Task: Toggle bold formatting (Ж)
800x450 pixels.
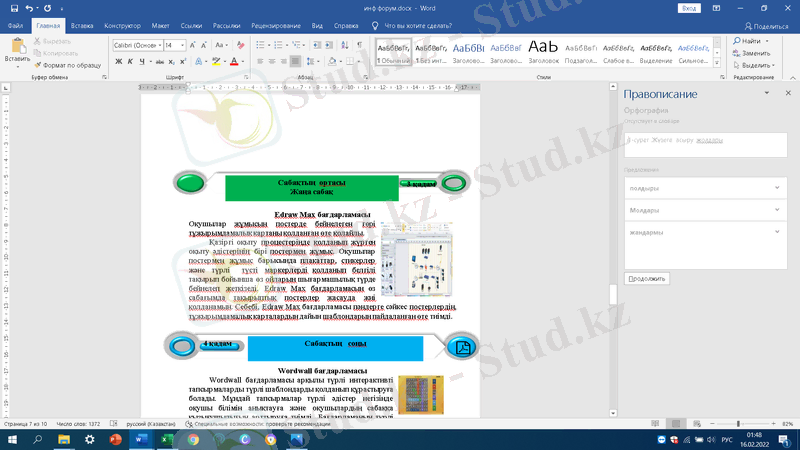Action: [117, 61]
